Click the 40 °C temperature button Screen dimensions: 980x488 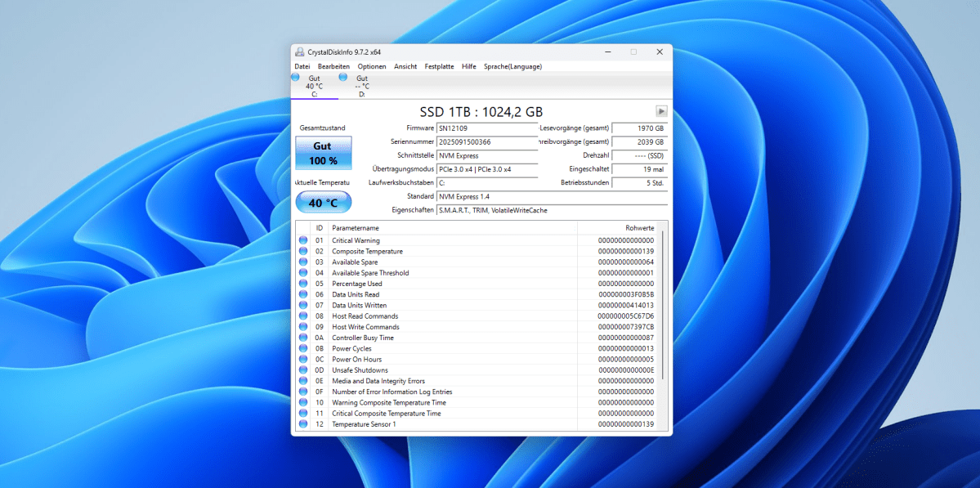coord(322,201)
